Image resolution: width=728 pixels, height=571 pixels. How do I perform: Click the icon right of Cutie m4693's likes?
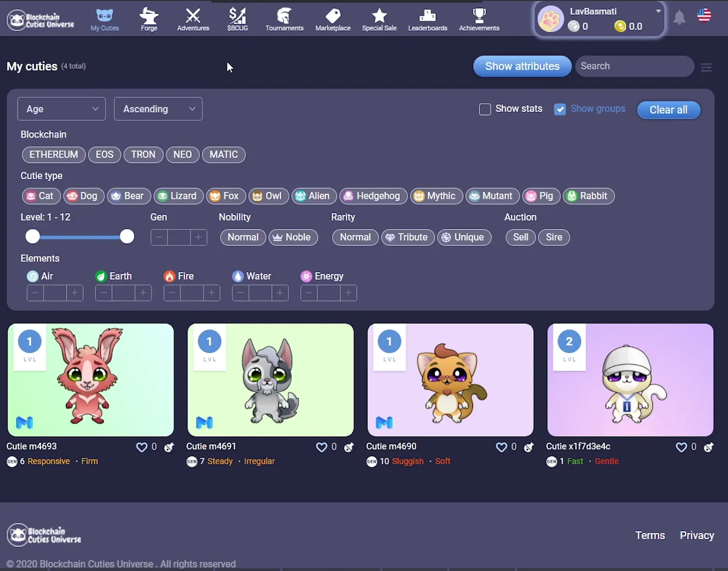[169, 447]
